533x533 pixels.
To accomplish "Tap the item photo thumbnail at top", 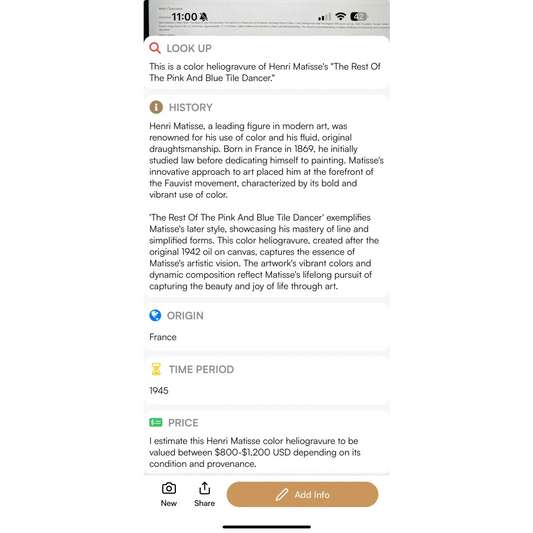I will [x=266, y=18].
